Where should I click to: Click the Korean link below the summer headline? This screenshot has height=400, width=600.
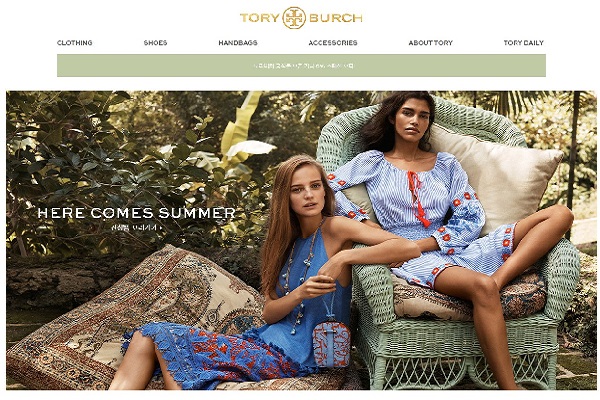click(134, 228)
